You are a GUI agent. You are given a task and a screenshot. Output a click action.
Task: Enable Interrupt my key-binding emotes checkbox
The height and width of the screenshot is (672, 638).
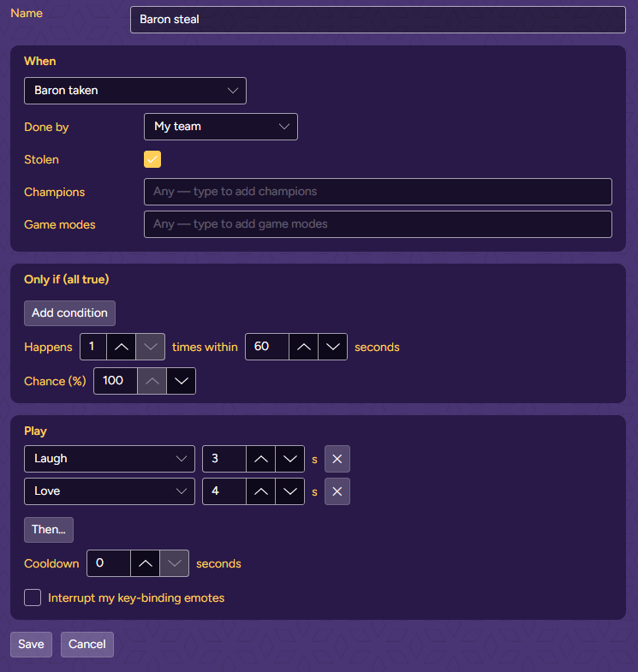pyautogui.click(x=33, y=598)
